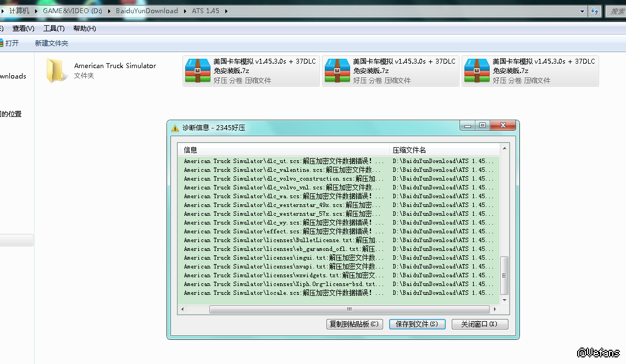Select the licenses\BulletLicense.txt row

click(339, 240)
